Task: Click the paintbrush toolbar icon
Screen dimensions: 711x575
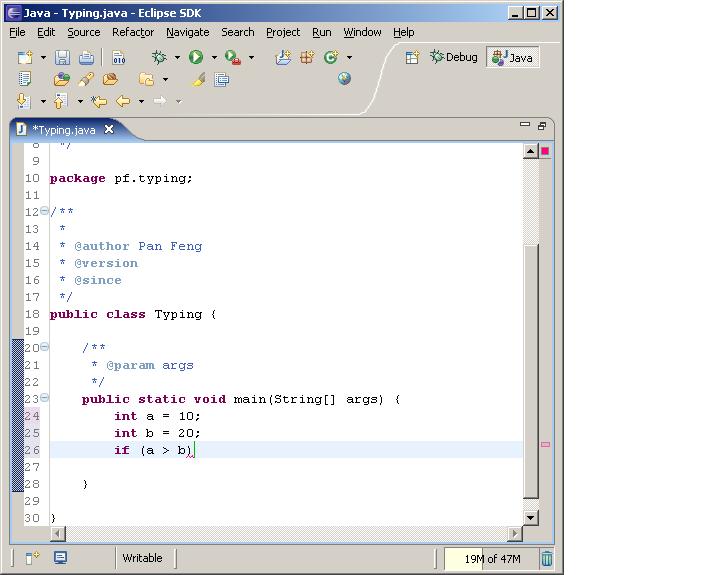Action: click(x=86, y=79)
